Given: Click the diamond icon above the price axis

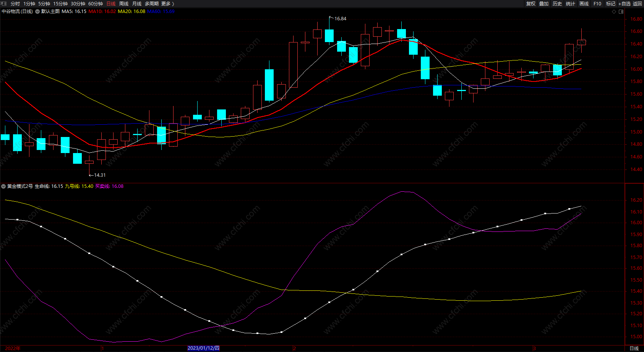Looking at the screenshot, I should click(614, 11).
